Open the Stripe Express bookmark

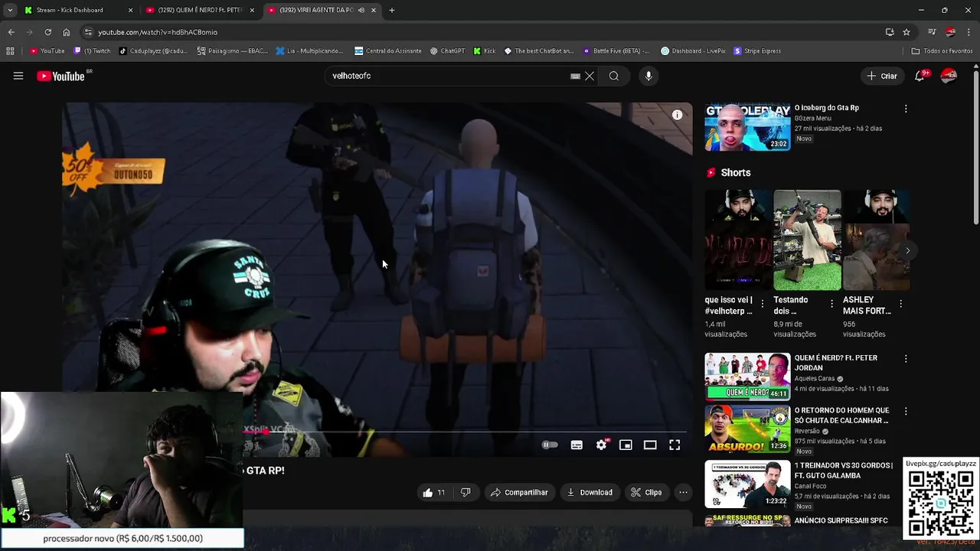(x=757, y=51)
